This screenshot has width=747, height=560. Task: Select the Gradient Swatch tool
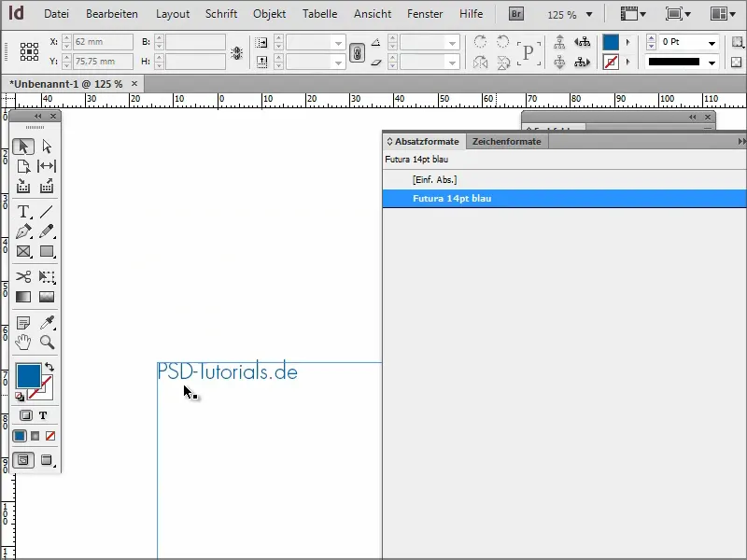[x=22, y=297]
